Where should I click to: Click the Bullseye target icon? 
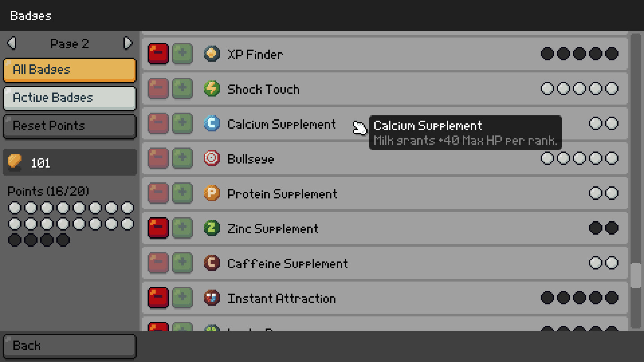click(211, 158)
